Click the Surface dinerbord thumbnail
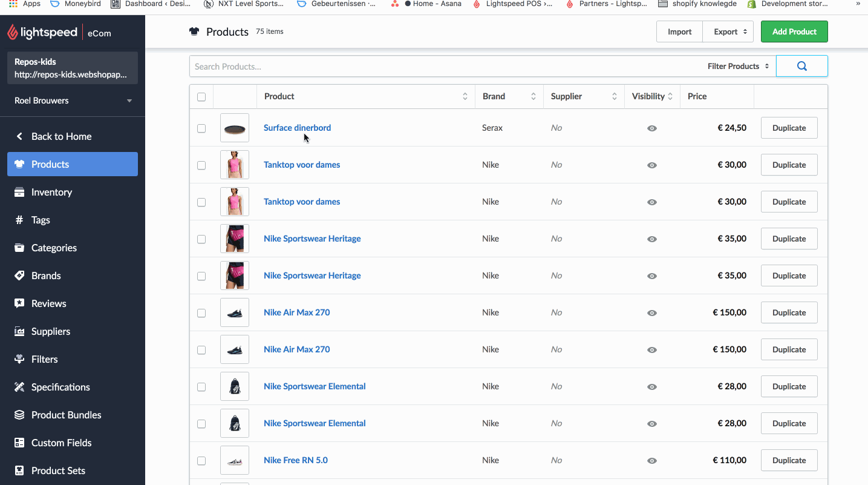This screenshot has width=868, height=485. pos(235,128)
